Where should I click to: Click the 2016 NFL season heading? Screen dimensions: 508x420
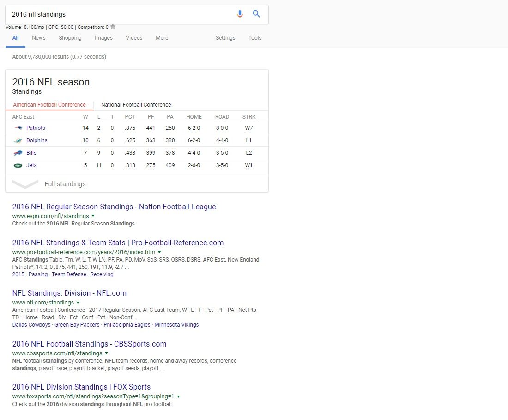[51, 82]
